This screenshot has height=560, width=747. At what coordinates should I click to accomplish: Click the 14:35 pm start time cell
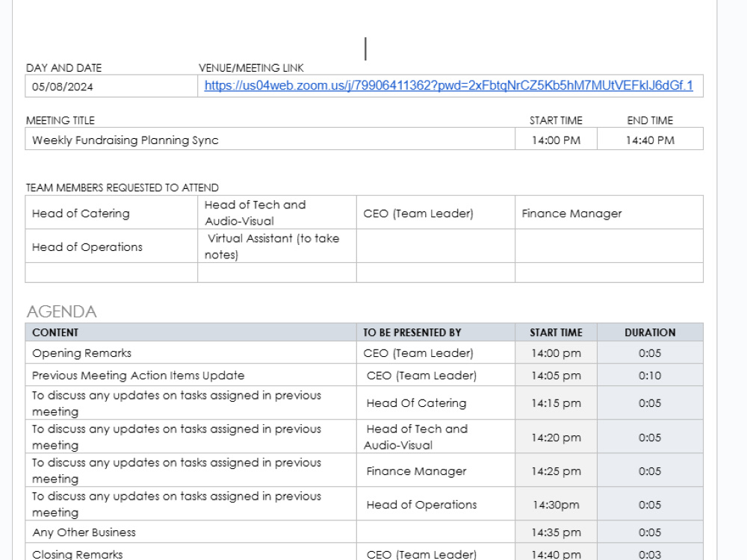556,532
